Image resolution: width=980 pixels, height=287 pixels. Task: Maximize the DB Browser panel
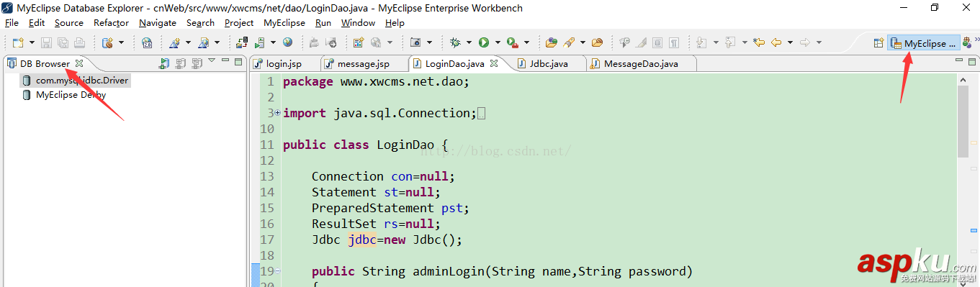tap(238, 62)
